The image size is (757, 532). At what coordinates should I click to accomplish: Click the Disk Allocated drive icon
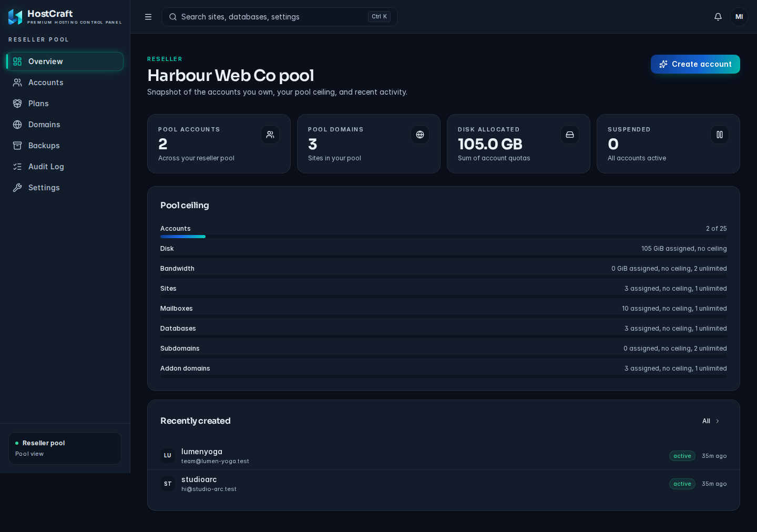pyautogui.click(x=570, y=135)
